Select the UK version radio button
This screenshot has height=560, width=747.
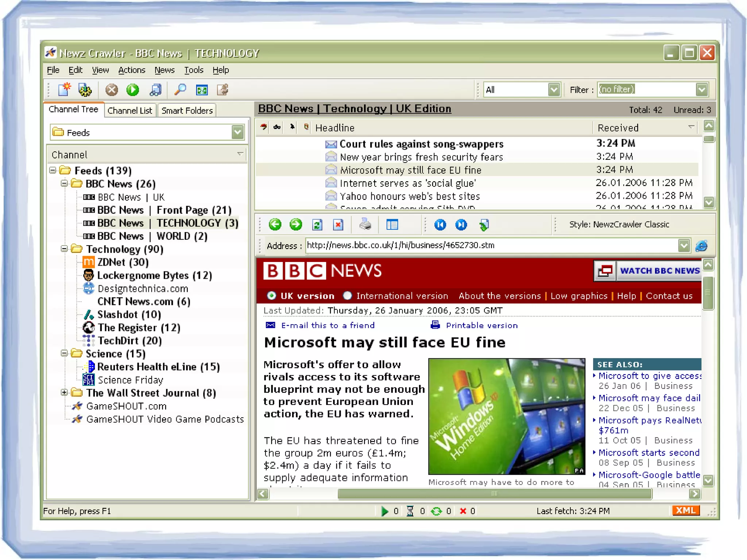coord(271,296)
